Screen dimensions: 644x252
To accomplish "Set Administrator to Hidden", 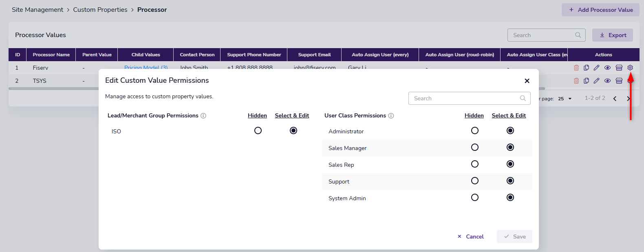I will click(x=475, y=130).
